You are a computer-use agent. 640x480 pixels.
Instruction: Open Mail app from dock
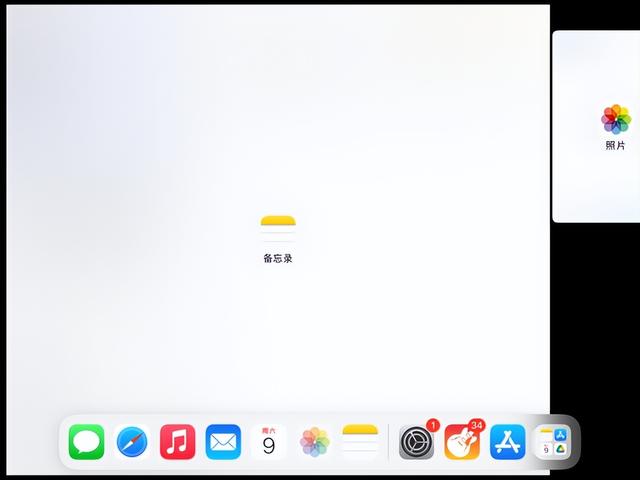pyautogui.click(x=223, y=441)
